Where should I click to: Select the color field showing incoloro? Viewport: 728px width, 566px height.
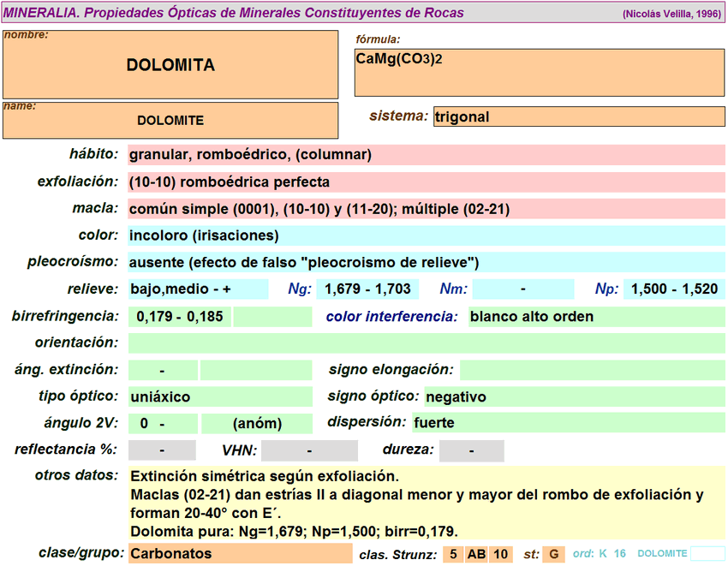click(427, 235)
